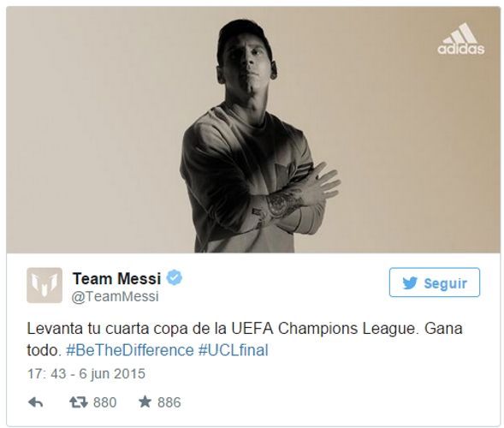Open the #BeTheDifference hashtag

pos(130,350)
